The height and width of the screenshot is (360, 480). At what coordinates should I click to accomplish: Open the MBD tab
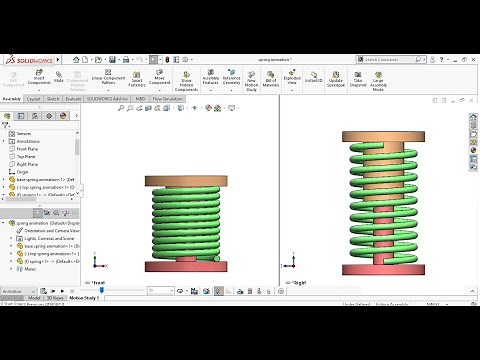pyautogui.click(x=140, y=99)
